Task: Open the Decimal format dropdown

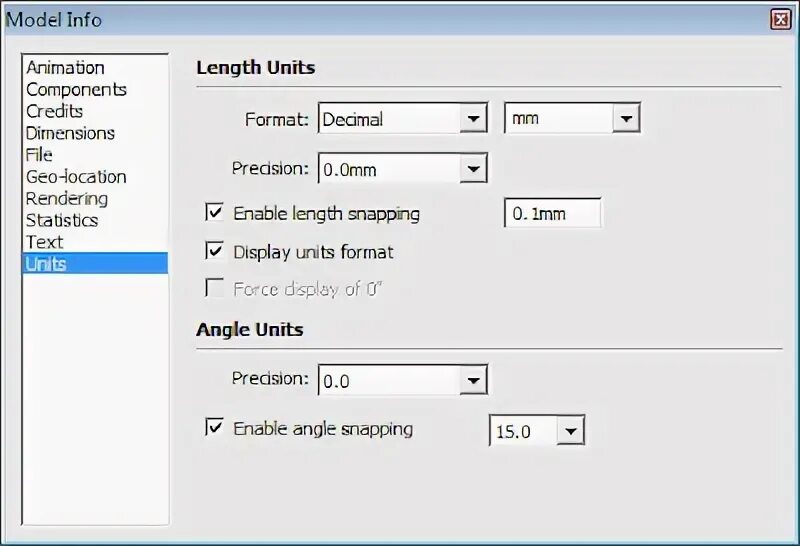Action: 403,118
